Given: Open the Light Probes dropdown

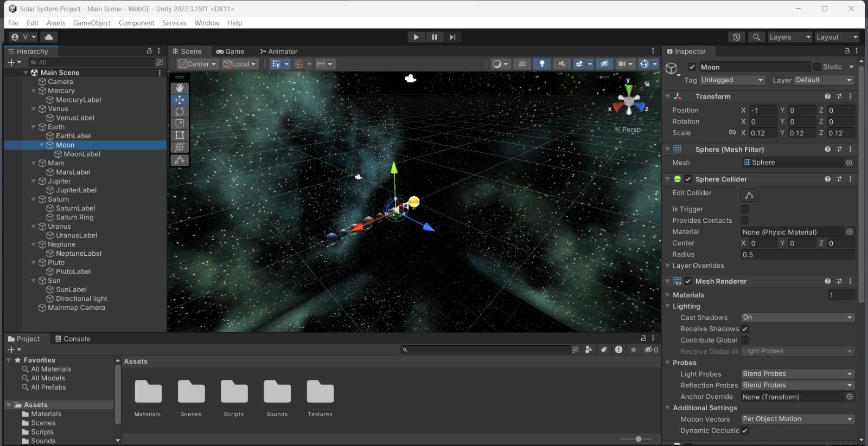Looking at the screenshot, I should tap(797, 374).
